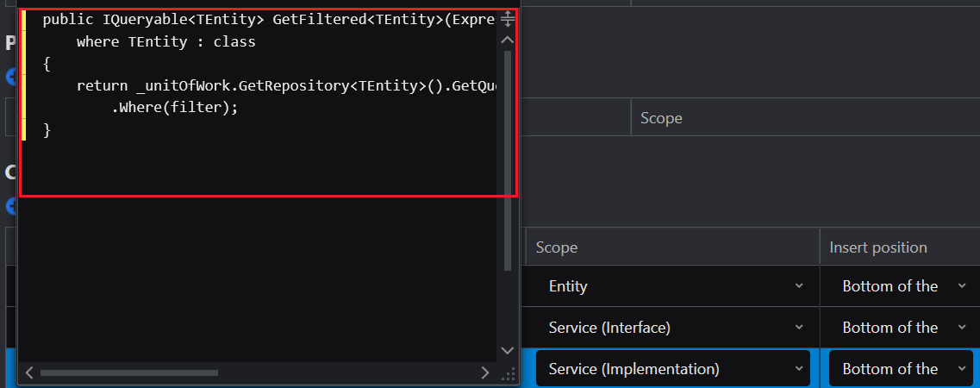This screenshot has width=980, height=388.
Task: Click the code editor's vertical scrollbar thumb
Action: click(x=508, y=160)
